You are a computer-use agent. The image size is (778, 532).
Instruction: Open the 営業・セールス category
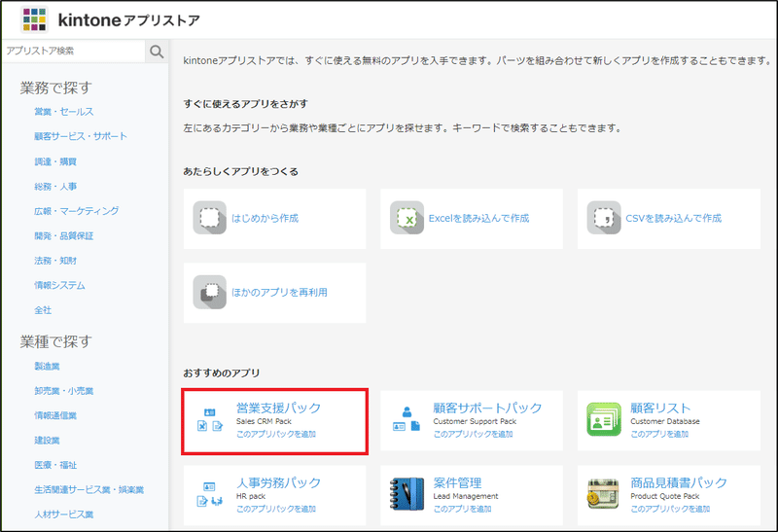coord(64,112)
